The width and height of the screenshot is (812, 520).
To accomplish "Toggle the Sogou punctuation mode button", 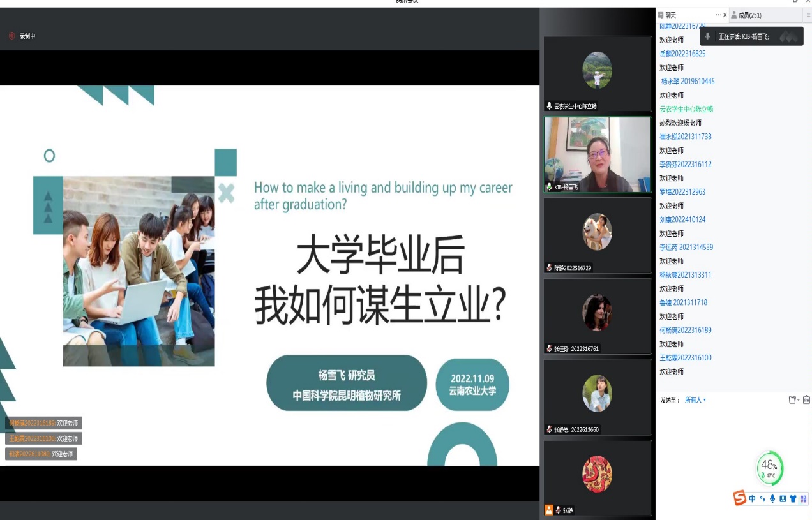I will 762,499.
